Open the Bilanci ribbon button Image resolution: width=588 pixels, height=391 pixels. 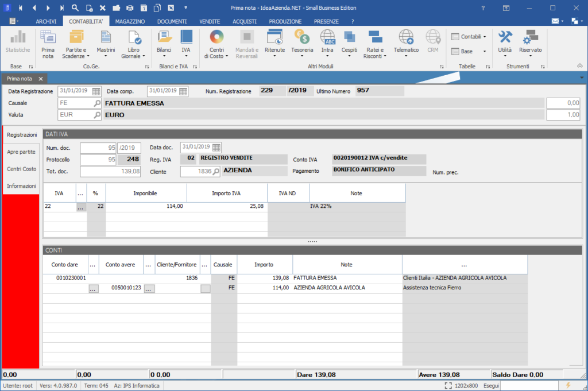click(x=164, y=44)
